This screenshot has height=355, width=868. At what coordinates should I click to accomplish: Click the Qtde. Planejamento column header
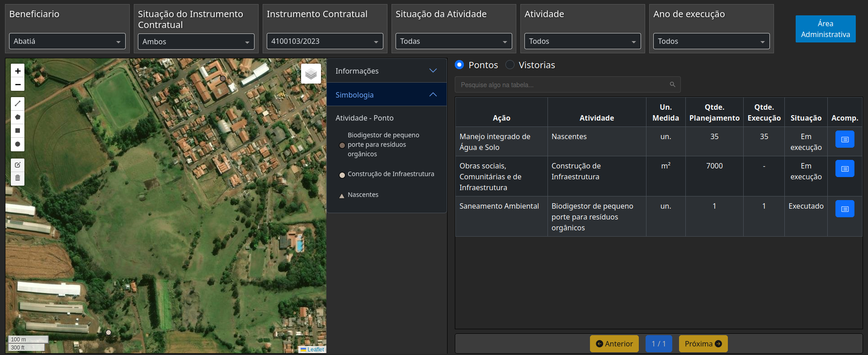coord(714,112)
